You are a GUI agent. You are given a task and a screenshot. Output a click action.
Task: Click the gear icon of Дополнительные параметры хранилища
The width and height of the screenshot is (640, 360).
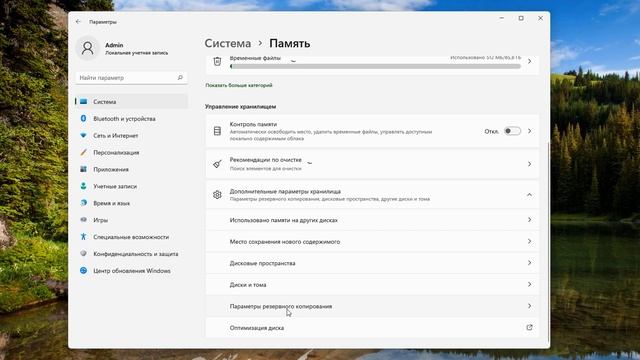[217, 195]
